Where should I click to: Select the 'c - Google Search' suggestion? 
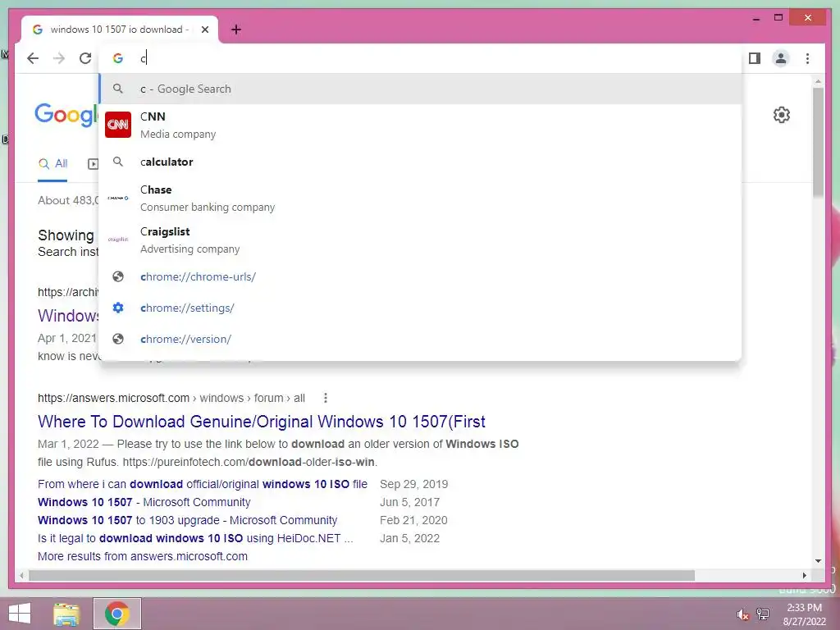[421, 89]
